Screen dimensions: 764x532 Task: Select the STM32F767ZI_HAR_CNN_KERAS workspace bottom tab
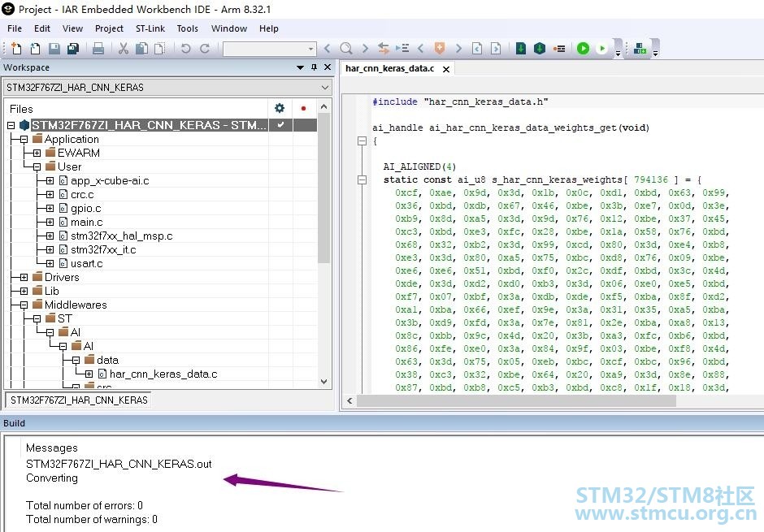coord(79,400)
